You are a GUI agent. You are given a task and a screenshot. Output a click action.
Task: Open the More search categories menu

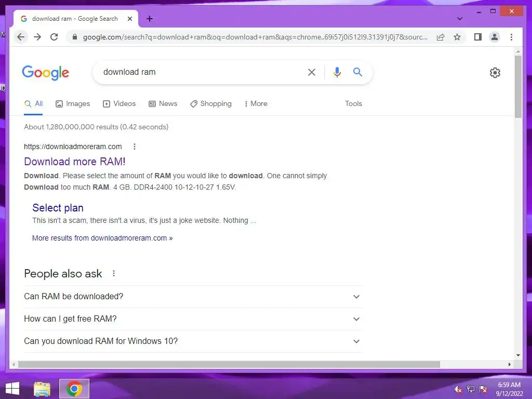pos(256,104)
